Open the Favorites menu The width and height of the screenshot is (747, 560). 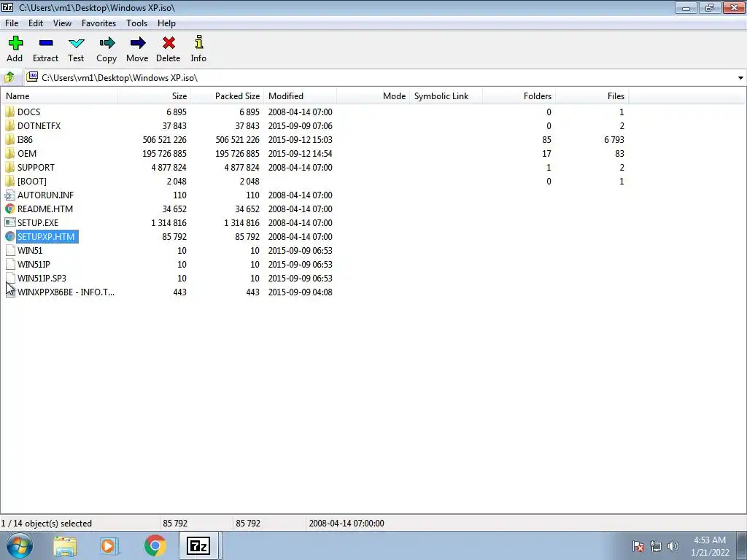click(x=98, y=23)
